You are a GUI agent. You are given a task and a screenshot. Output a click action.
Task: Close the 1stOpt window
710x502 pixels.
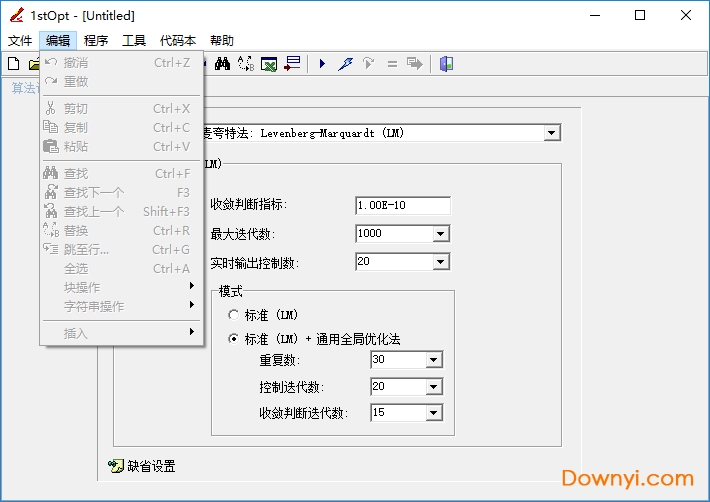686,15
